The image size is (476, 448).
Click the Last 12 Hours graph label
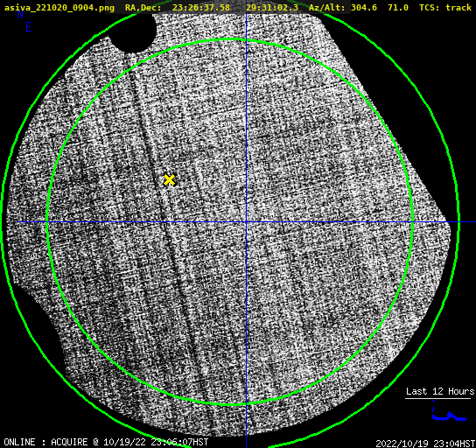tap(440, 391)
